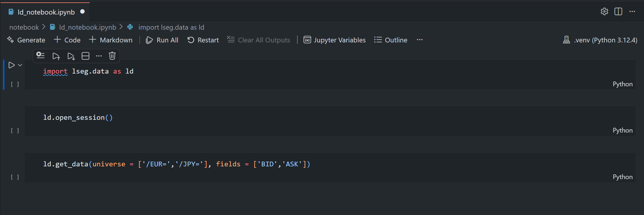The image size is (644, 215).
Task: Click the underlined 'import' keyword
Action: tap(56, 71)
